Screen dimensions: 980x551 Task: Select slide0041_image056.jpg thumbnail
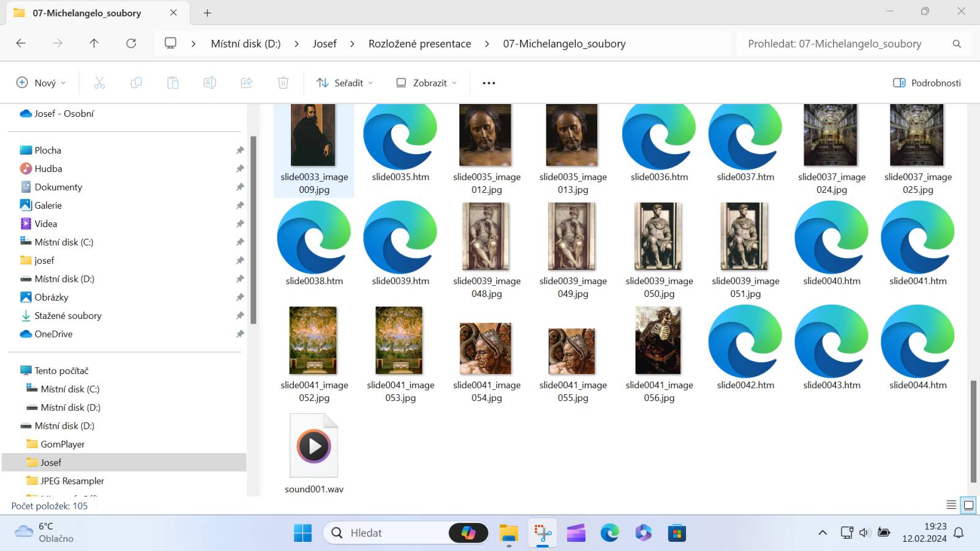pos(659,354)
